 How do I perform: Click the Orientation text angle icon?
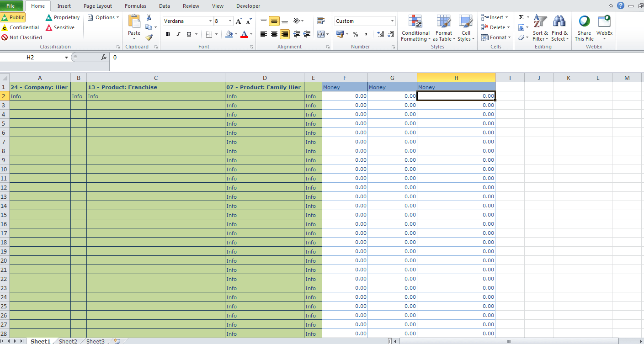click(x=297, y=21)
